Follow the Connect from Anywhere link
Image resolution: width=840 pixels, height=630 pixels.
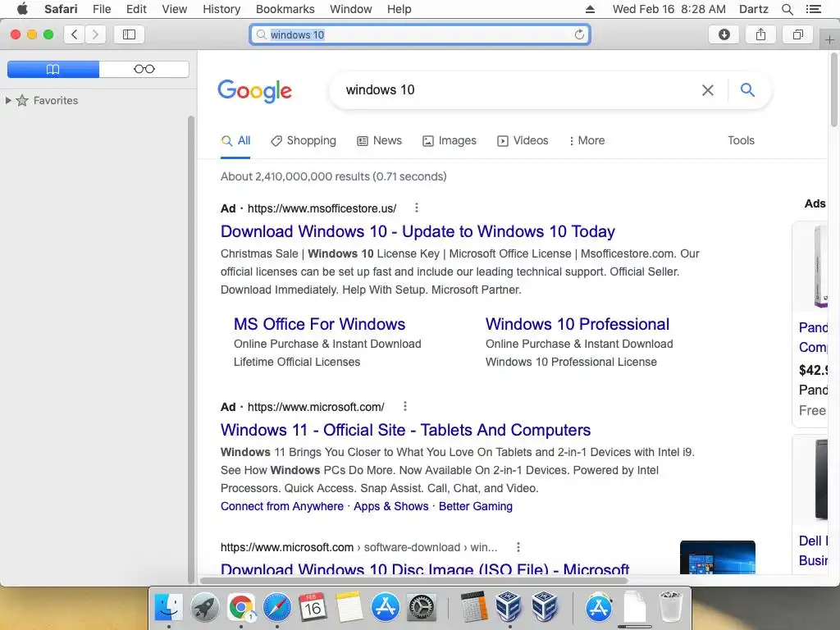282,506
